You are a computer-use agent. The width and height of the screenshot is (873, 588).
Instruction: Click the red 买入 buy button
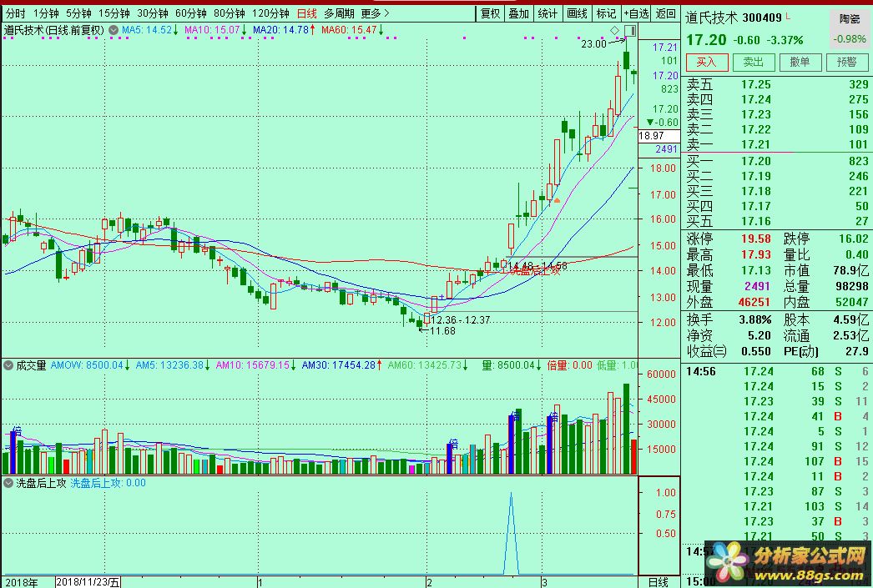707,62
